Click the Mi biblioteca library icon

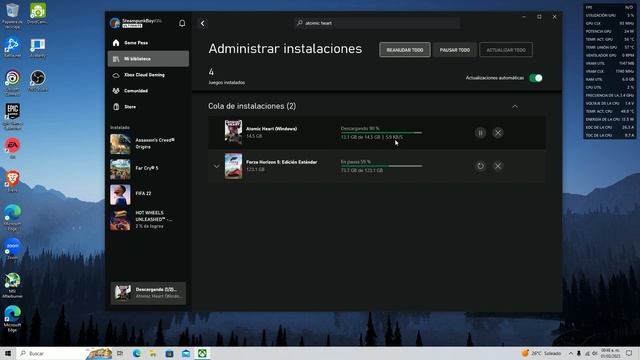116,59
